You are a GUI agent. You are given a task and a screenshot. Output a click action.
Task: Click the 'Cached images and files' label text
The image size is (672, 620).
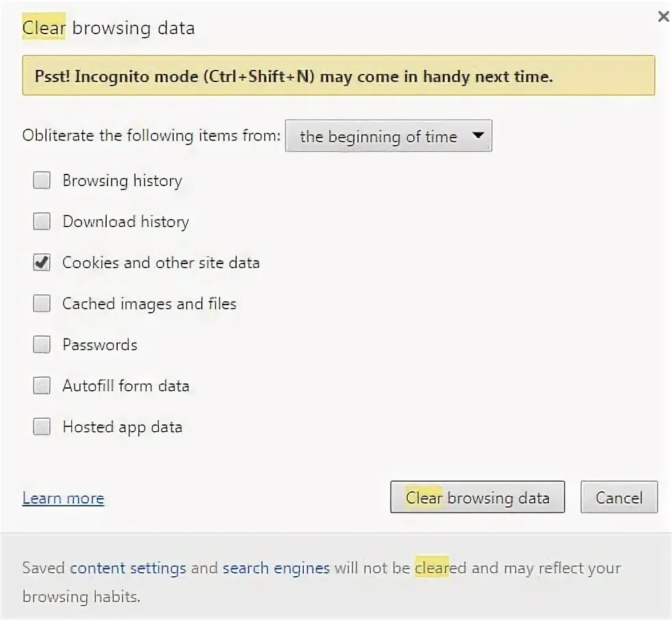pos(149,304)
